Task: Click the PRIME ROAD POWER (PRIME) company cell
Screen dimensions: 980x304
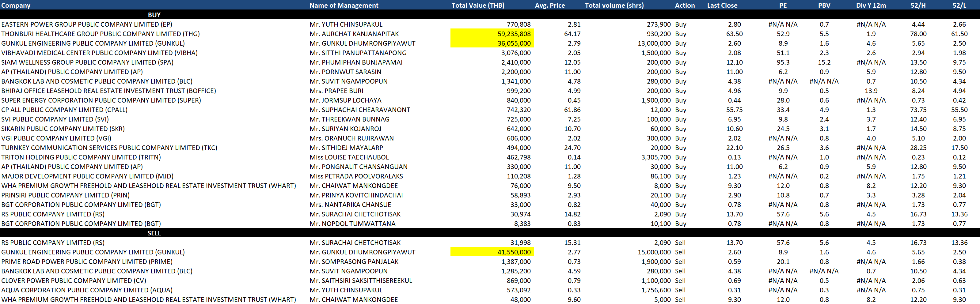Action: point(87,261)
